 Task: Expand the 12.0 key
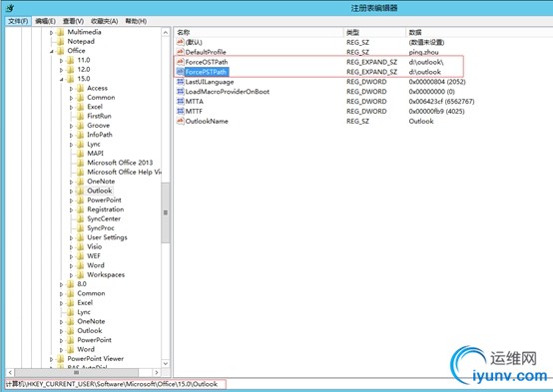point(61,70)
